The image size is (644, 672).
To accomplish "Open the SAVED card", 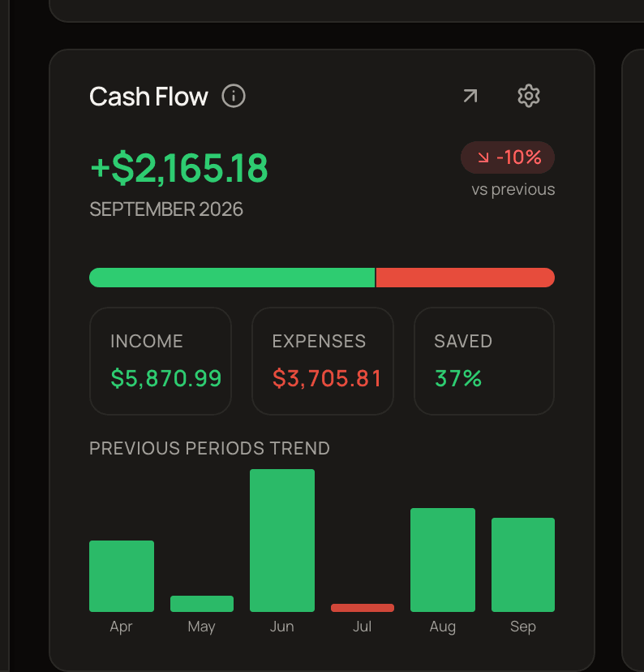I will (x=484, y=361).
